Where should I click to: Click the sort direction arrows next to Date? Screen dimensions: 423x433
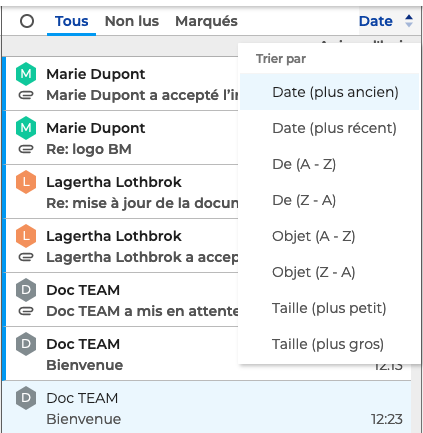pos(409,21)
